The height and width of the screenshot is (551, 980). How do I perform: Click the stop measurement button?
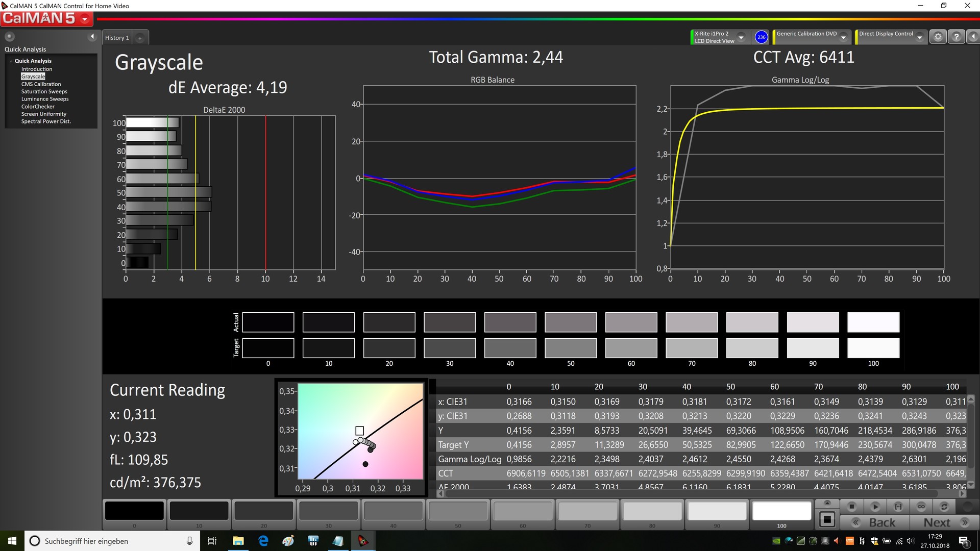[851, 507]
